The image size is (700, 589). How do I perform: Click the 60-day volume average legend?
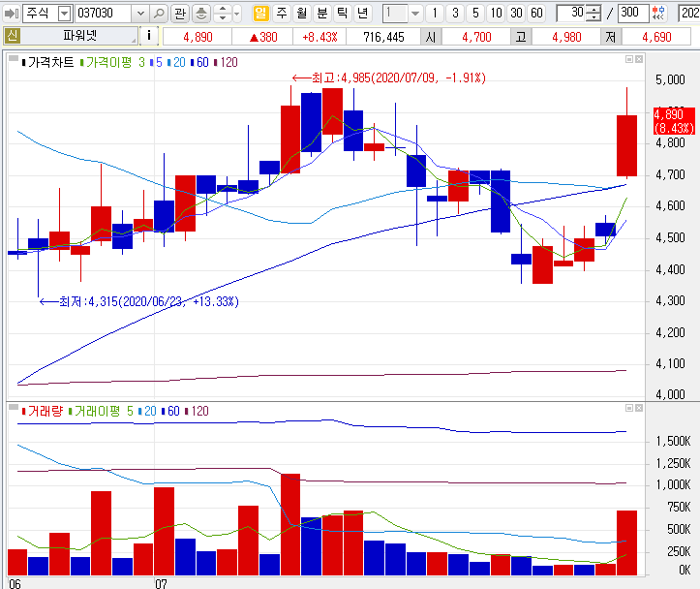[170, 412]
